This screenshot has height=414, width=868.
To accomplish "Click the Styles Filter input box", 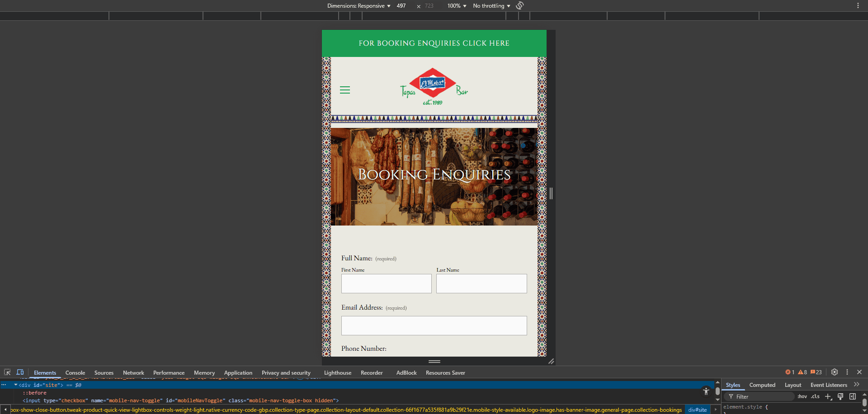I will pyautogui.click(x=759, y=396).
